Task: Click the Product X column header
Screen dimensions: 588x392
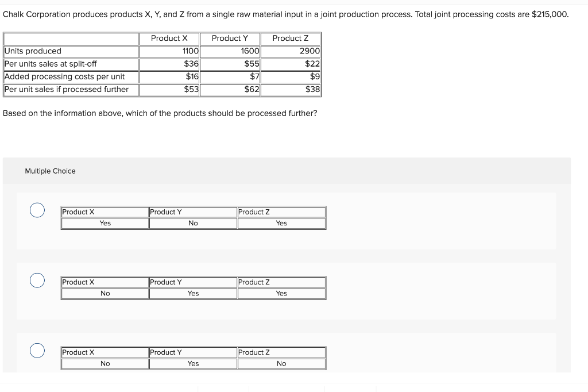Action: click(x=169, y=38)
